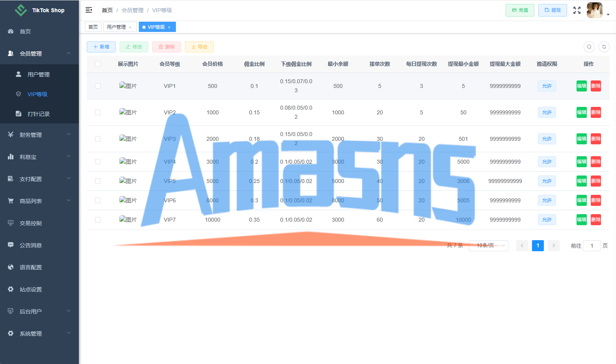Check the VIP2 row checkbox
The width and height of the screenshot is (616, 364).
coord(98,112)
